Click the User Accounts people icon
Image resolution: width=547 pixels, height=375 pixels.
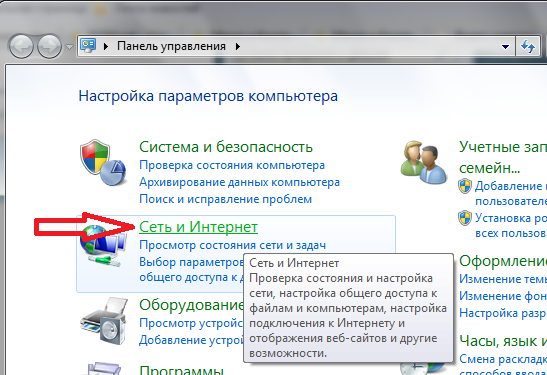pyautogui.click(x=424, y=162)
